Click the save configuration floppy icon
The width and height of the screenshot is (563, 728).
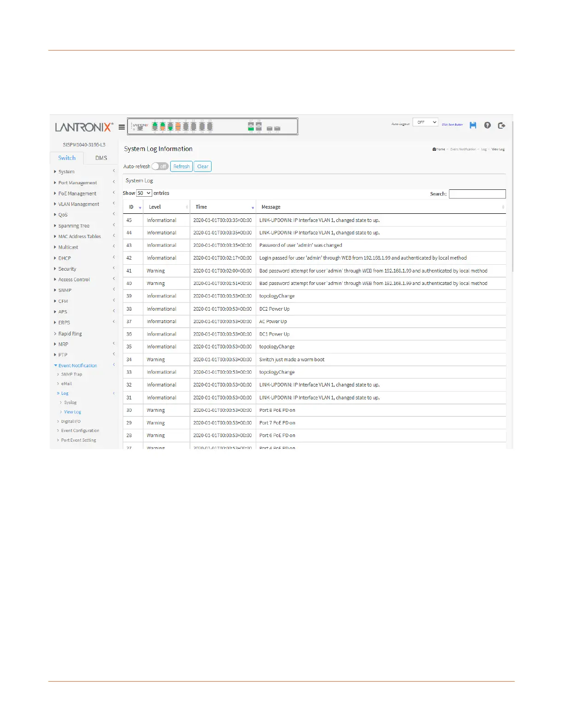473,125
